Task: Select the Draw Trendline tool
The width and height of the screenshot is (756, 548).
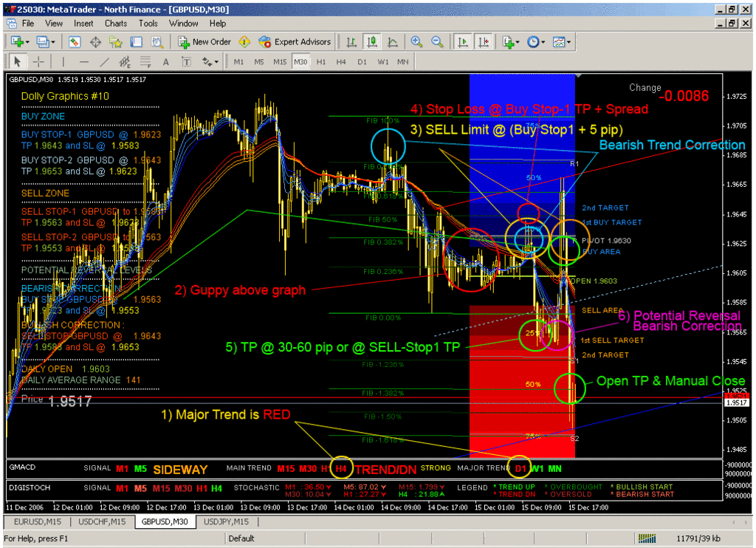Action: pos(105,62)
